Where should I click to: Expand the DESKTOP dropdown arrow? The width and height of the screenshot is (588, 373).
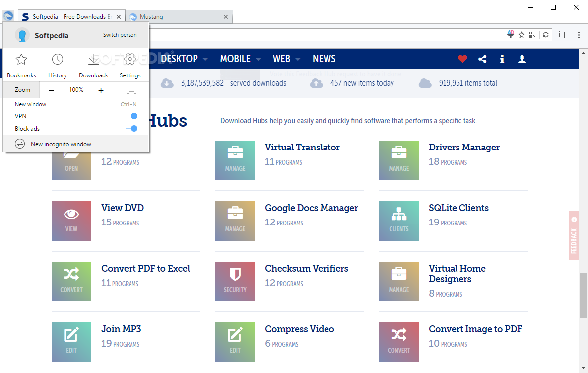point(205,59)
